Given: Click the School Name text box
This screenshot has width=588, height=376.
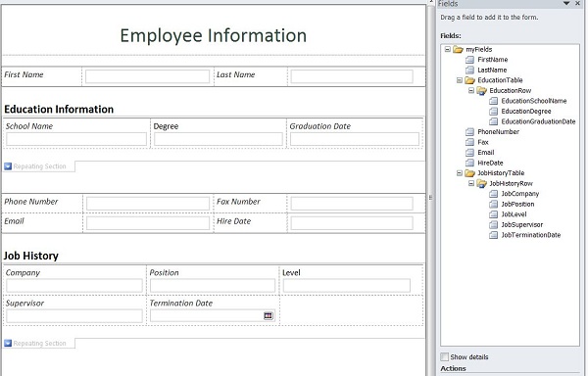Looking at the screenshot, I should coord(76,139).
